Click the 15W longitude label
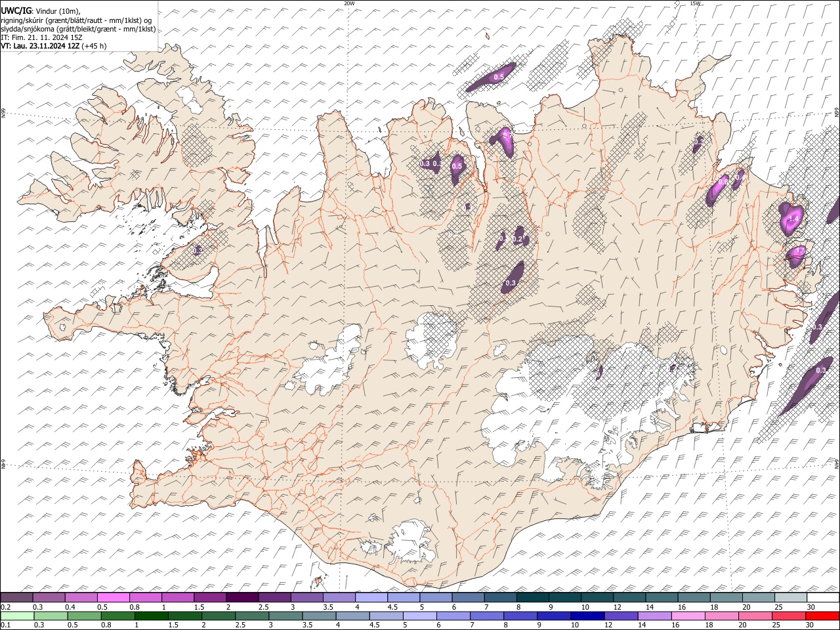Viewport: 840px width, 630px height. coord(695,3)
